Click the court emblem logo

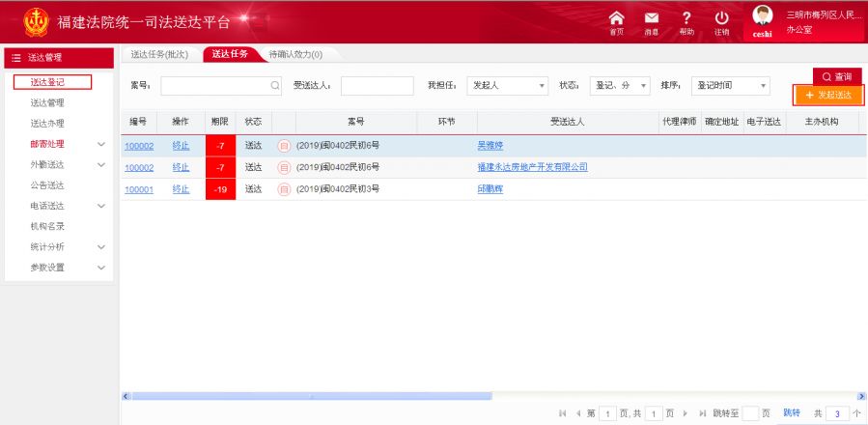point(36,23)
